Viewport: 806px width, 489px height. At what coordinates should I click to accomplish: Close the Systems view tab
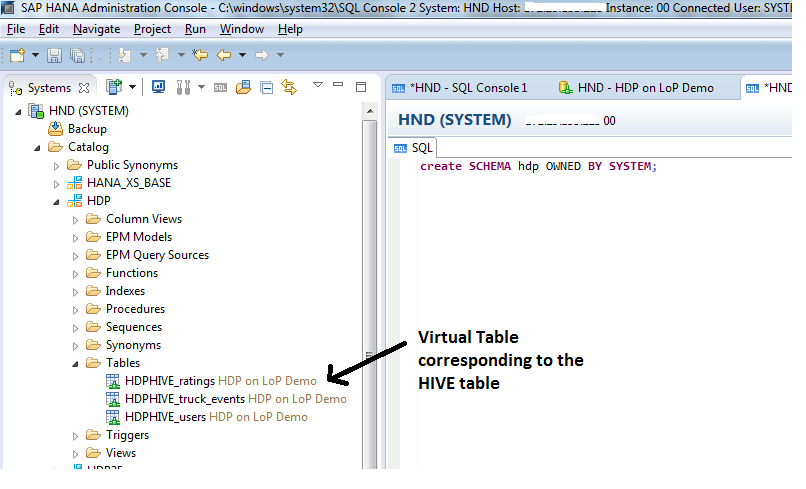coord(85,88)
